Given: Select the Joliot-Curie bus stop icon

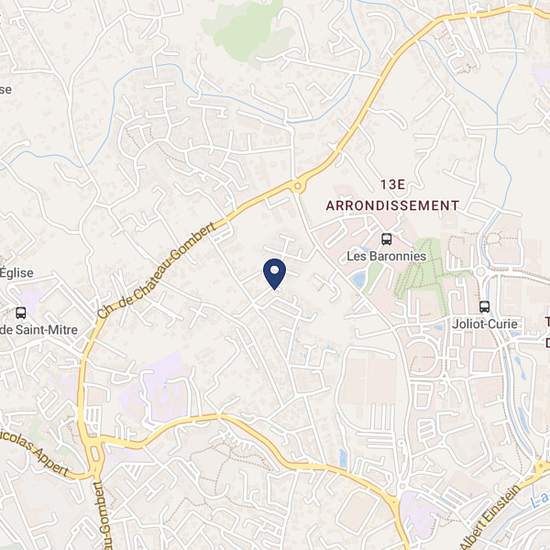Looking at the screenshot, I should (484, 307).
